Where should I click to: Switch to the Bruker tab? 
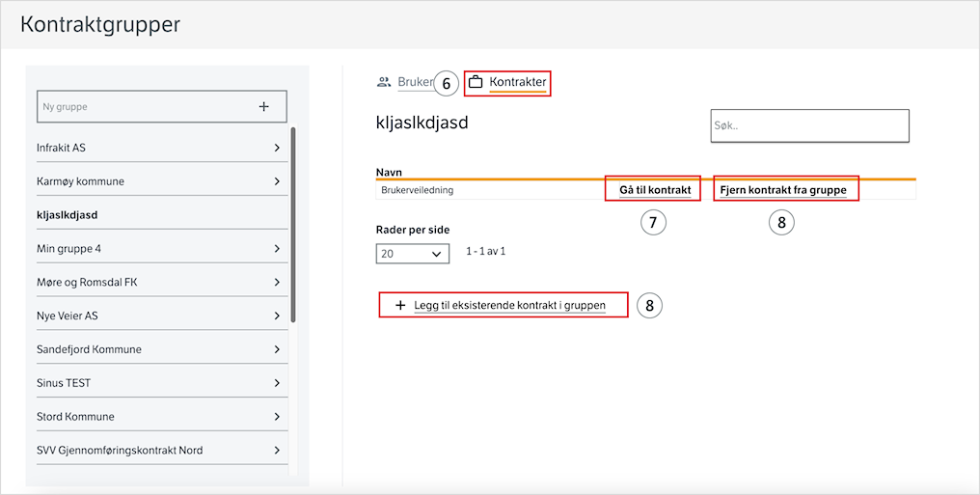(x=415, y=82)
